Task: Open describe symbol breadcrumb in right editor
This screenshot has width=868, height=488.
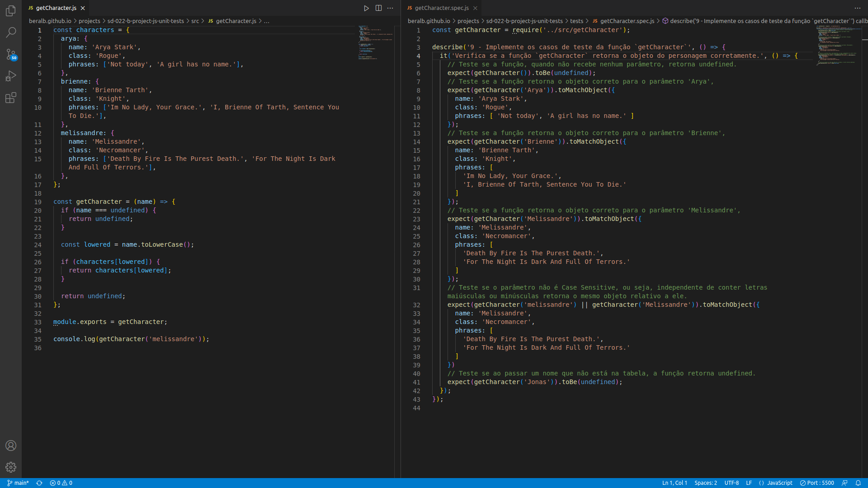Action: click(765, 21)
